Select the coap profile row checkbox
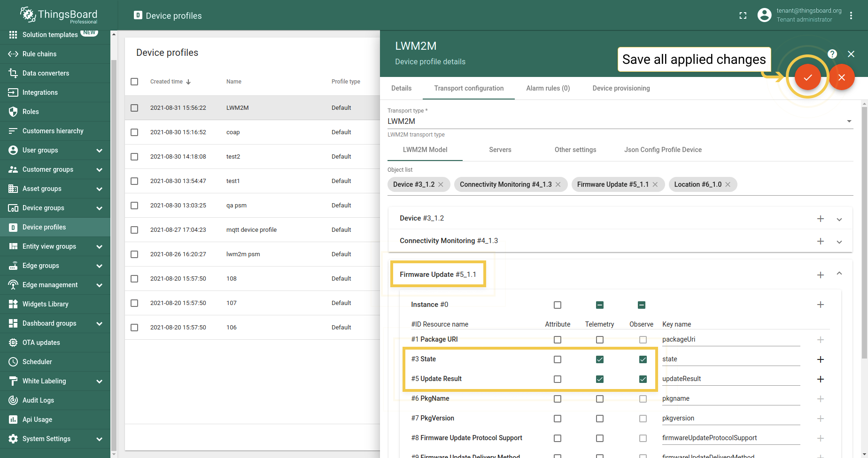Image resolution: width=868 pixels, height=458 pixels. 134,132
